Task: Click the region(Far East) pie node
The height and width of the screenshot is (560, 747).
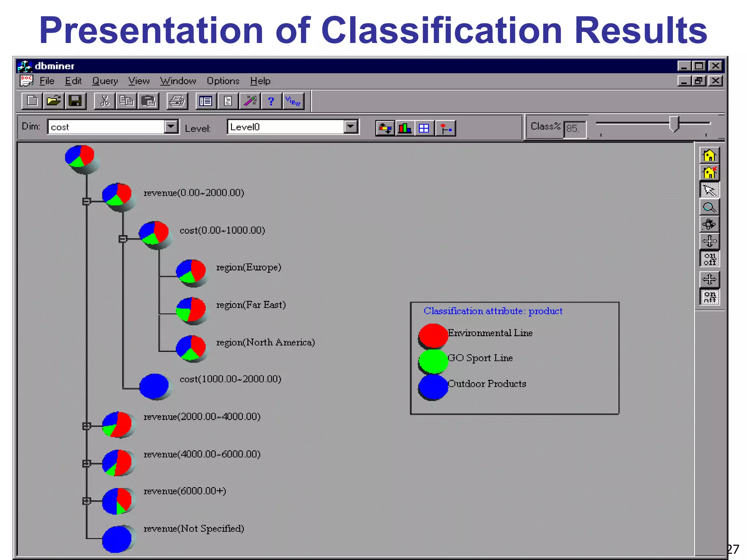Action: [x=191, y=309]
